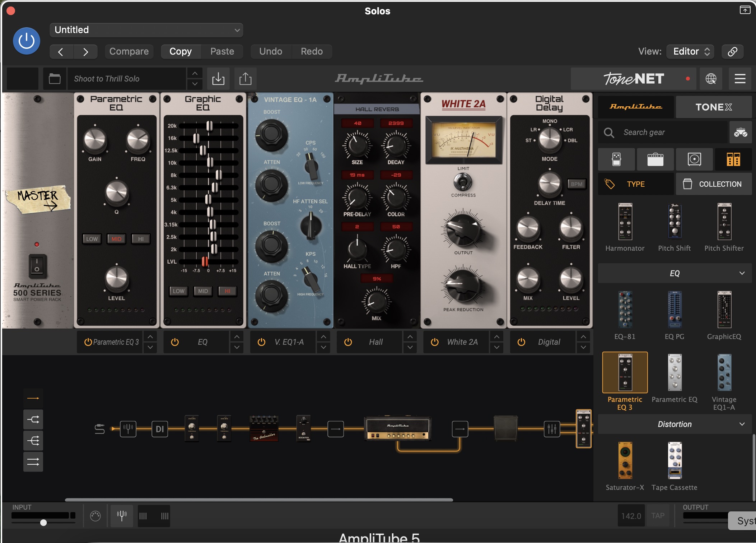
Task: Click the MID band button on Parametric EQ
Action: coord(116,239)
